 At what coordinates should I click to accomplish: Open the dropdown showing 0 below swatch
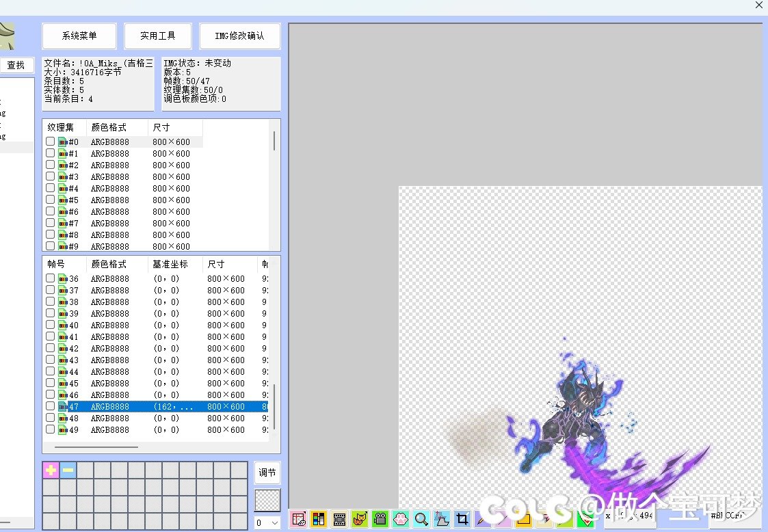(x=267, y=522)
